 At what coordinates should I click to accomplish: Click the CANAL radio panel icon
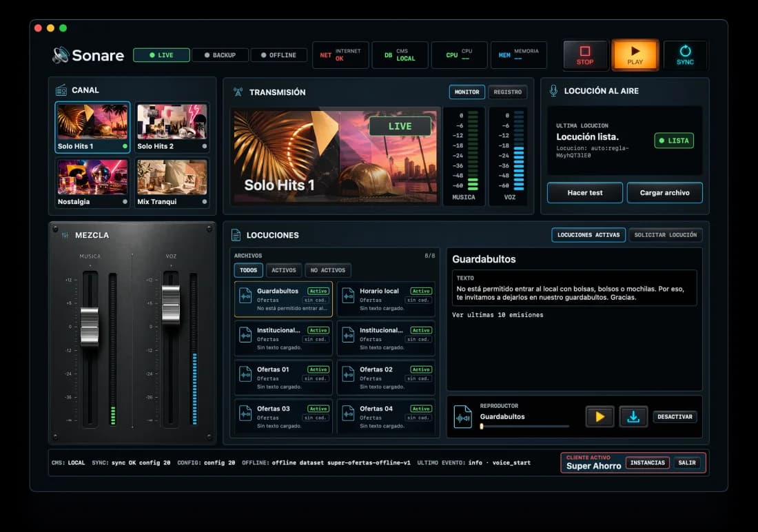pos(61,90)
